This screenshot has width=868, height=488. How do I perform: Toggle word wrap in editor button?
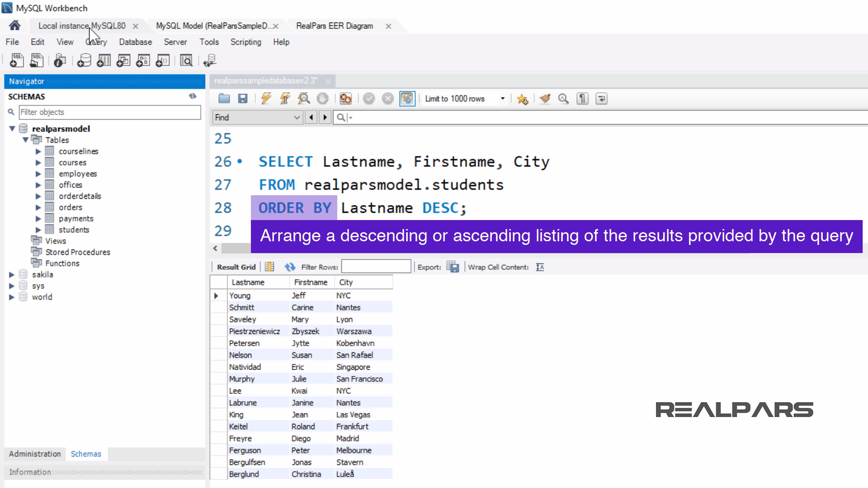point(601,99)
